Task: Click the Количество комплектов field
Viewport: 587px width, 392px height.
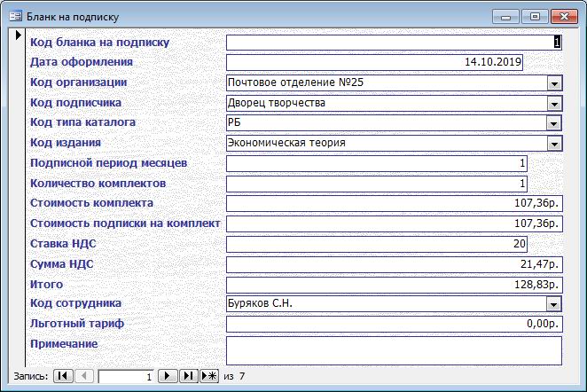Action: [x=377, y=184]
